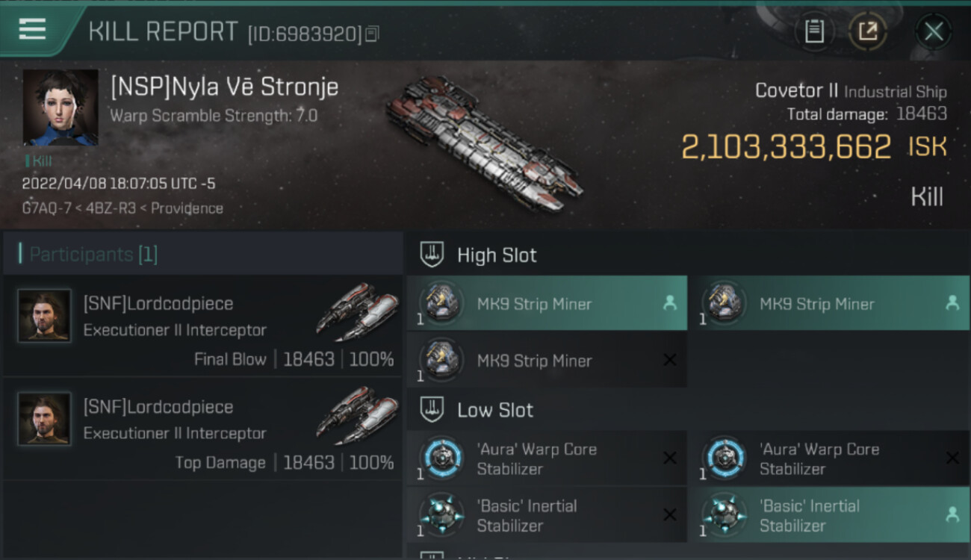View Nyla Vē Stronje's portrait
The width and height of the screenshot is (971, 560).
[x=61, y=108]
